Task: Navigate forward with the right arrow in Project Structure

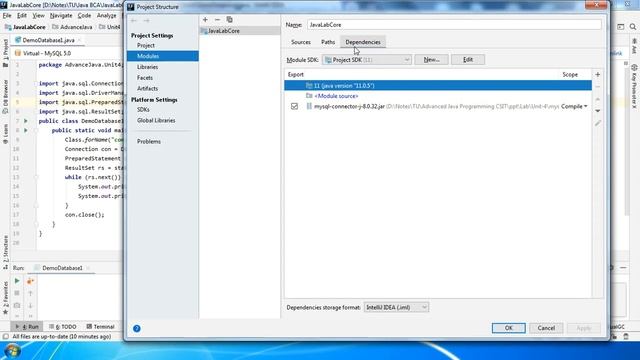Action: (146, 20)
